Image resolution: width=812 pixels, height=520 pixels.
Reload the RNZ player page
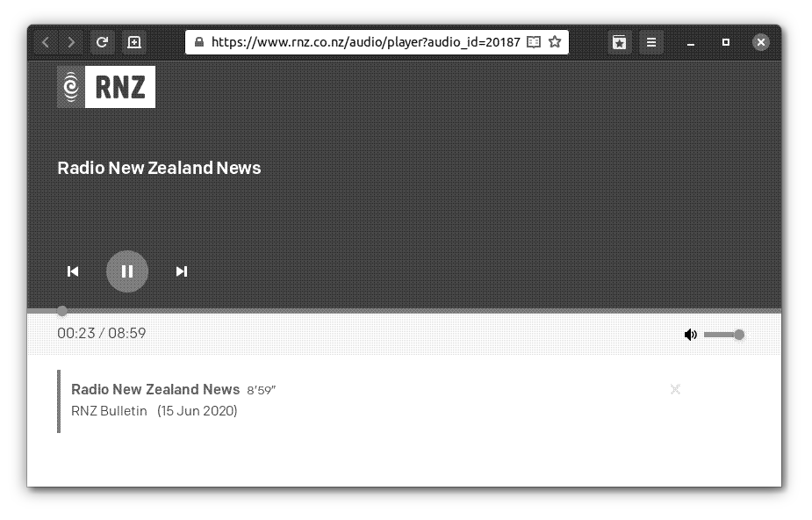(102, 42)
